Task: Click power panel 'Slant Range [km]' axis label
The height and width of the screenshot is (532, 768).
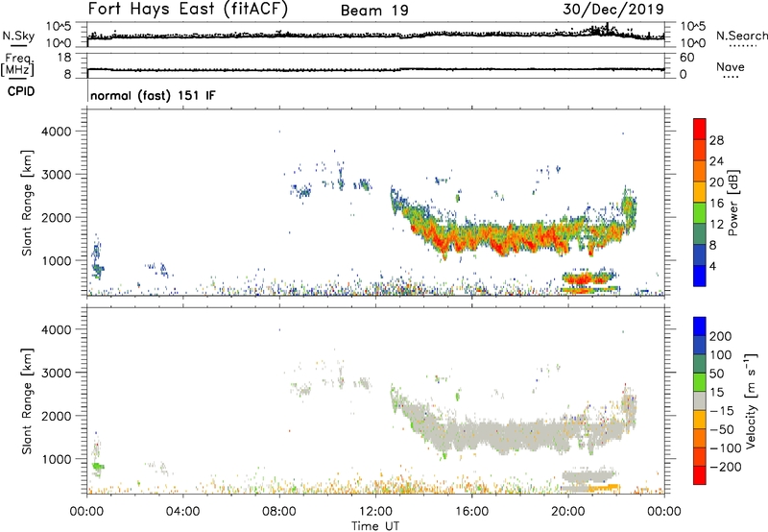Action: [x=27, y=203]
